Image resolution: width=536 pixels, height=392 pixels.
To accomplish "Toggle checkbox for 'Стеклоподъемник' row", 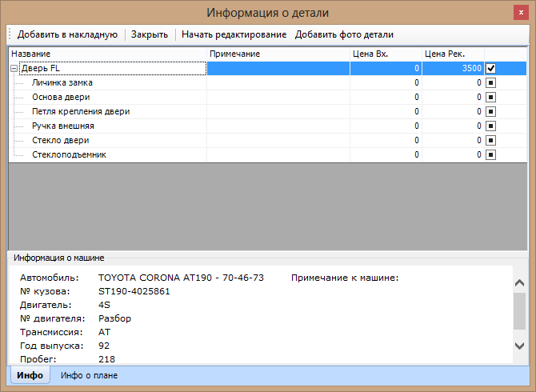I will coord(490,154).
